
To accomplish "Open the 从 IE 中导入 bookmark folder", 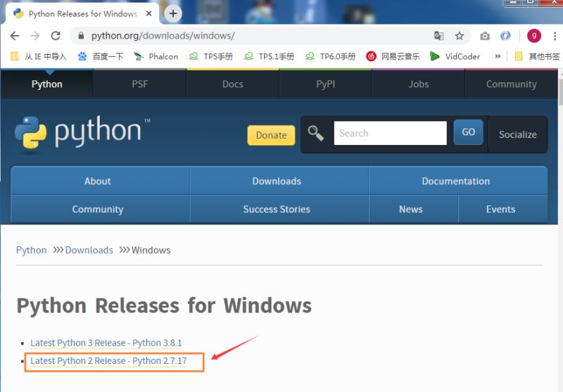I will 39,56.
